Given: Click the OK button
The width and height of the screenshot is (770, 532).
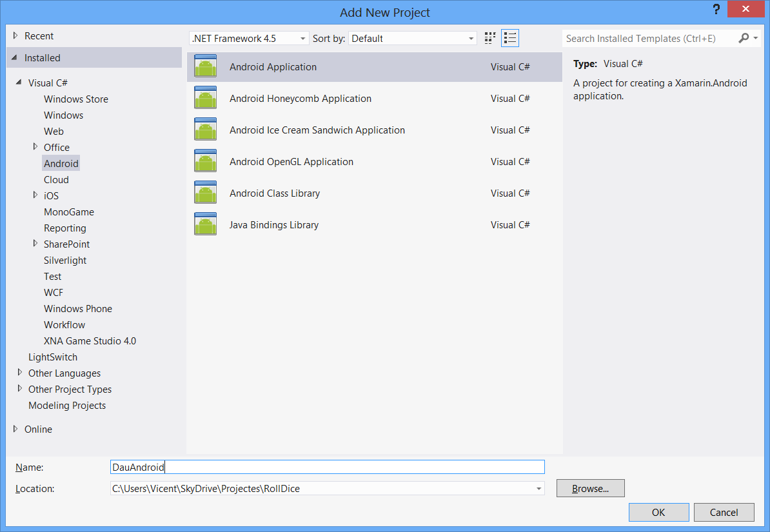Looking at the screenshot, I should [658, 513].
